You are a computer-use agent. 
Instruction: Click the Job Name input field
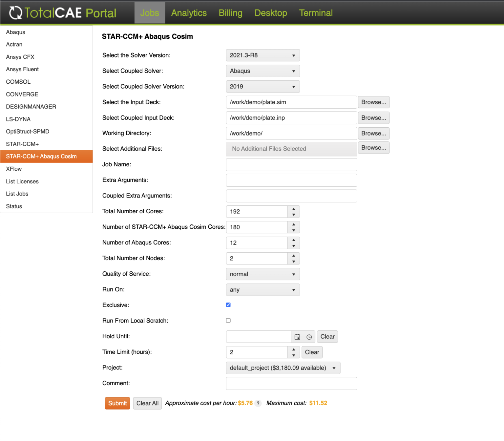pyautogui.click(x=291, y=165)
